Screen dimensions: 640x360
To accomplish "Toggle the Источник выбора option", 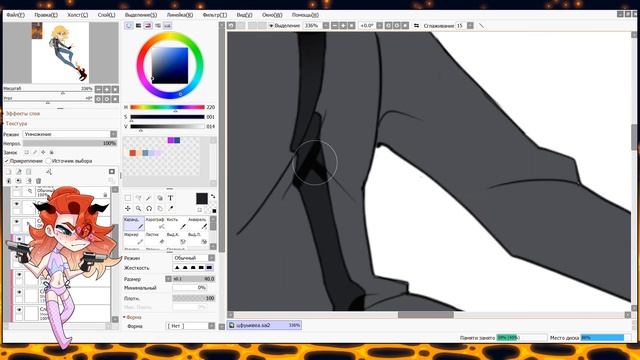I will (x=49, y=161).
